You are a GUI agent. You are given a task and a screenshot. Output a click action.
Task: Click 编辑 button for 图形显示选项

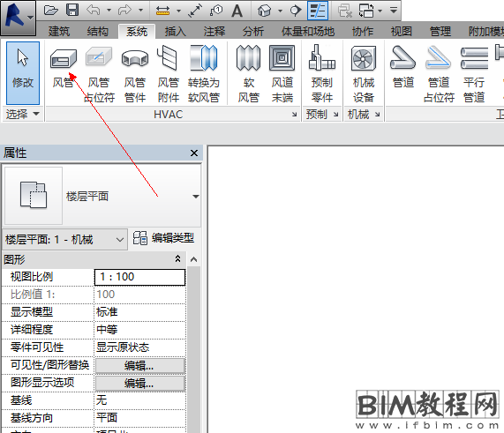[140, 384]
